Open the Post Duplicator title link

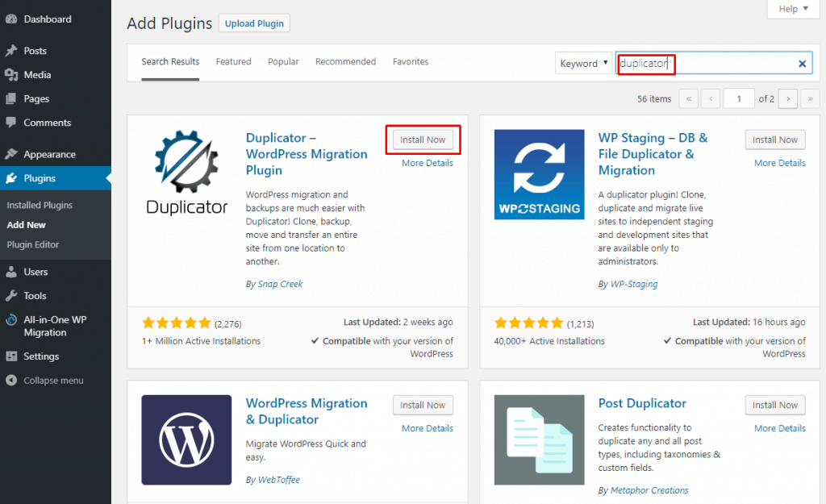(642, 403)
